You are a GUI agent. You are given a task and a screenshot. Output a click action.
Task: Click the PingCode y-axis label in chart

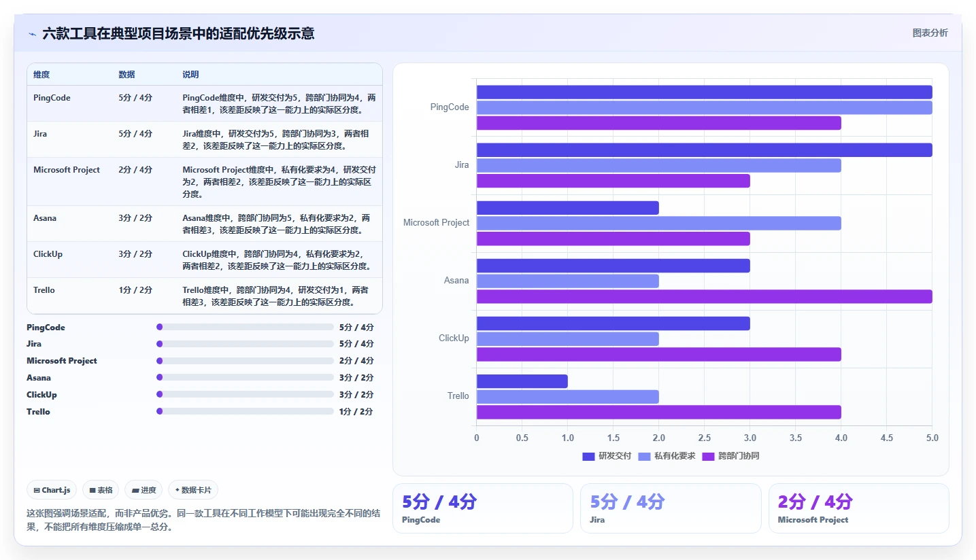coord(450,107)
